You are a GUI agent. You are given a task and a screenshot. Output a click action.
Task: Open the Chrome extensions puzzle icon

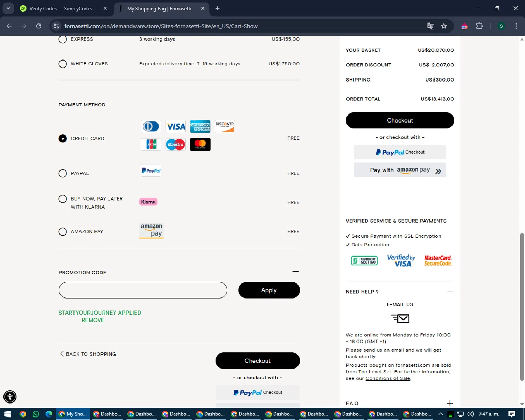click(x=479, y=26)
